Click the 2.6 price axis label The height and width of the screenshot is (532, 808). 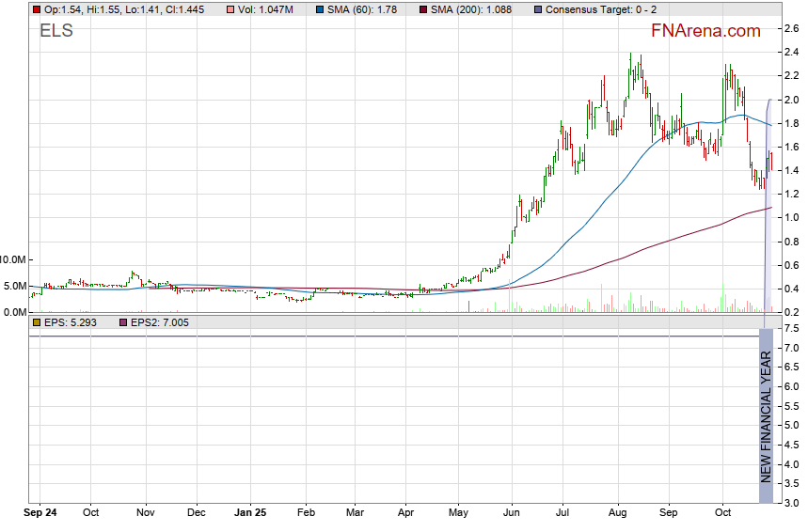(x=791, y=29)
